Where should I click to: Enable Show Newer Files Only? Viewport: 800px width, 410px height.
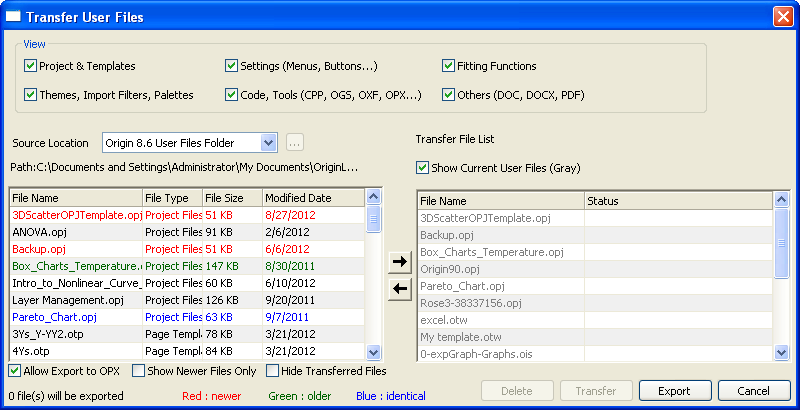pyautogui.click(x=139, y=371)
